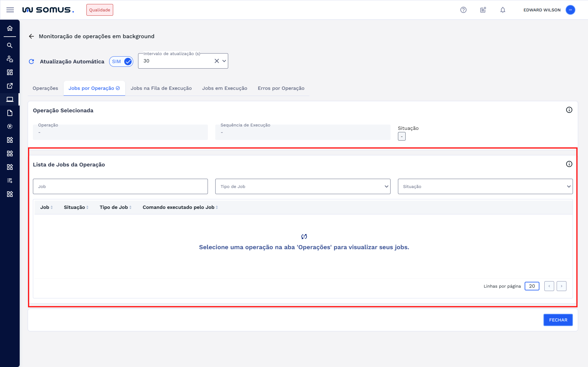Expand the Intervalo de atualização dropdown
588x367 pixels.
224,61
